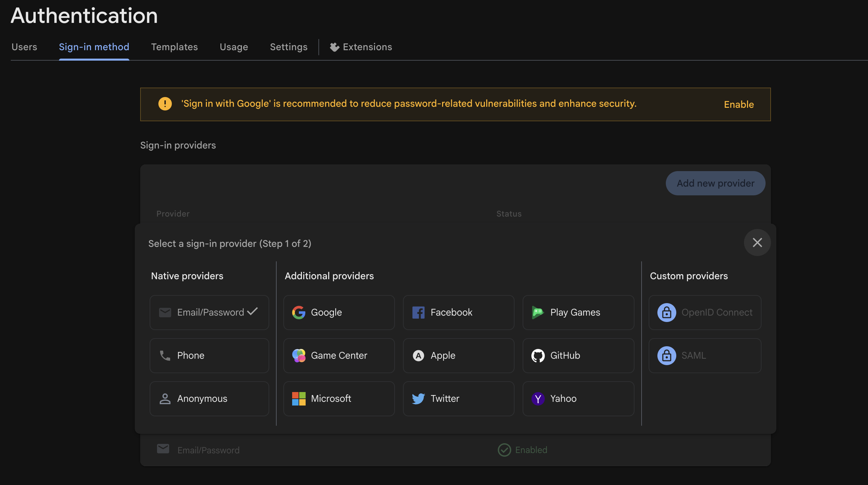This screenshot has width=868, height=485.
Task: Click Enable in the Google sign-in banner
Action: [739, 104]
